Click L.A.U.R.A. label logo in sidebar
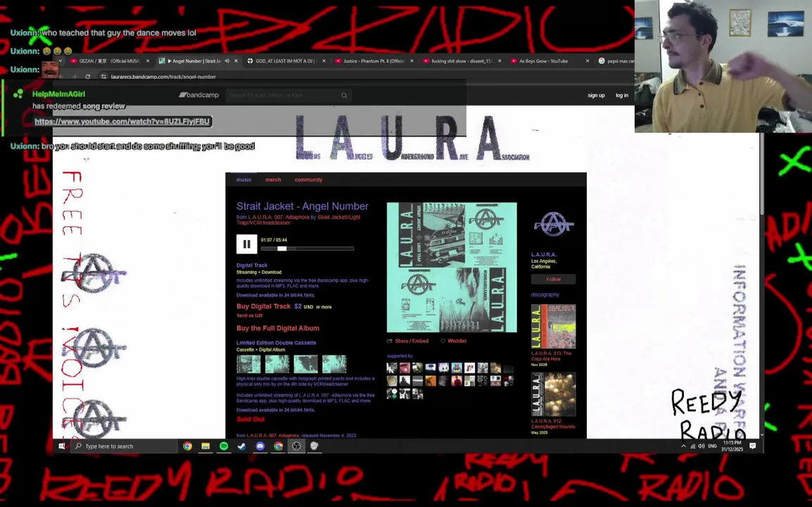812x507 pixels. (553, 225)
